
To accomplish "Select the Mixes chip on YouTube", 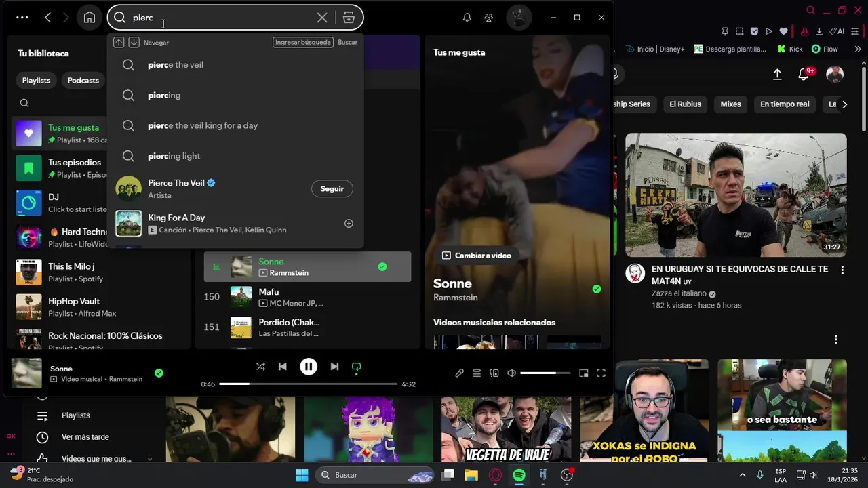I will (x=730, y=104).
